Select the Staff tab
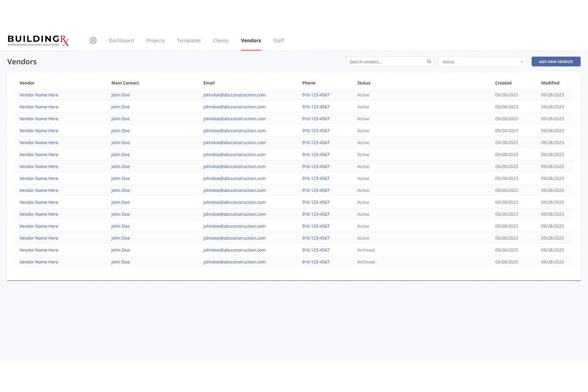Viewport: 588px width, 392px height. click(279, 41)
